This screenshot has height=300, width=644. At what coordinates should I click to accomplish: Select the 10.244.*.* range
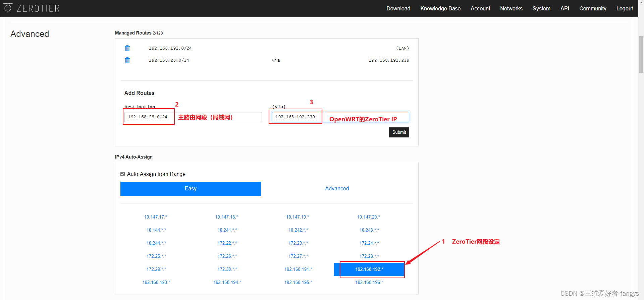pyautogui.click(x=156, y=243)
